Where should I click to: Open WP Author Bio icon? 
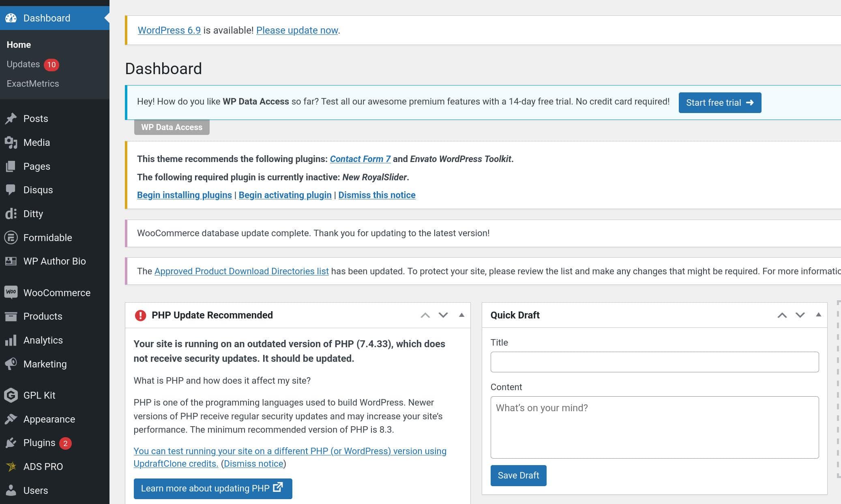pos(11,261)
